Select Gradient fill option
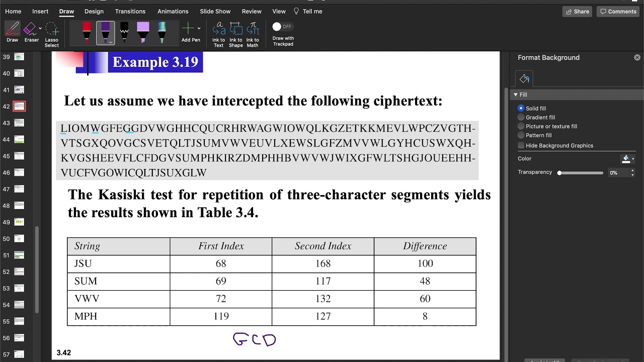644x362 pixels. (521, 117)
